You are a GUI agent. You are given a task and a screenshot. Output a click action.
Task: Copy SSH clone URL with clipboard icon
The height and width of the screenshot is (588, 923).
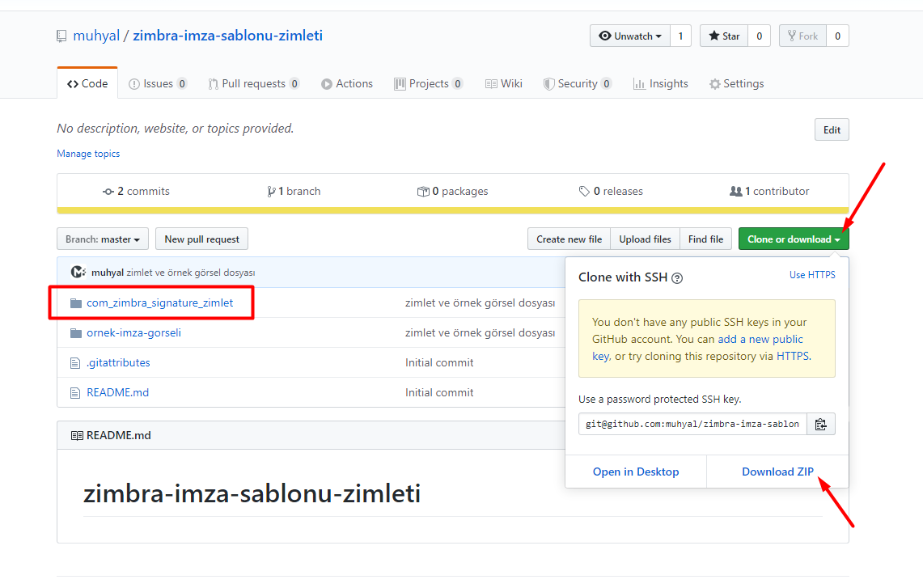[820, 424]
